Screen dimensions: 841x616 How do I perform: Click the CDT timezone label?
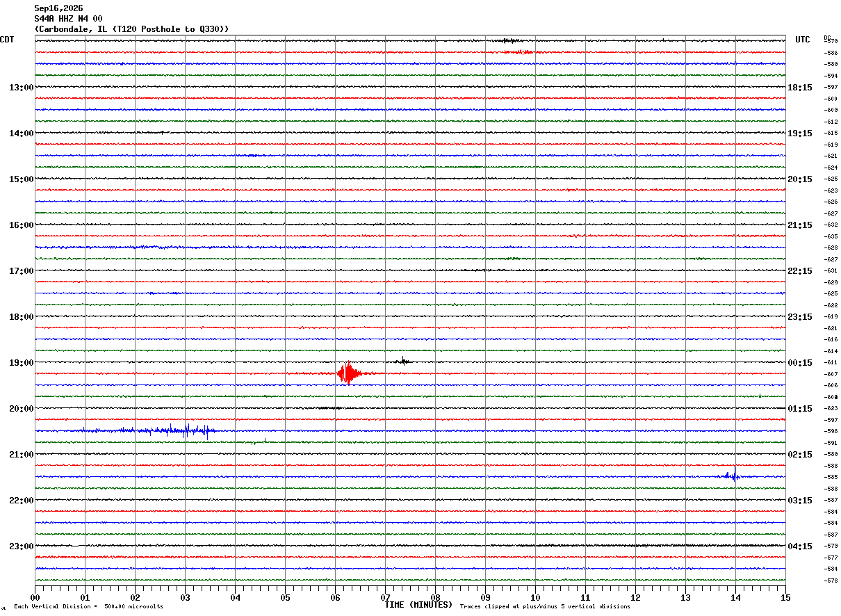(x=8, y=40)
